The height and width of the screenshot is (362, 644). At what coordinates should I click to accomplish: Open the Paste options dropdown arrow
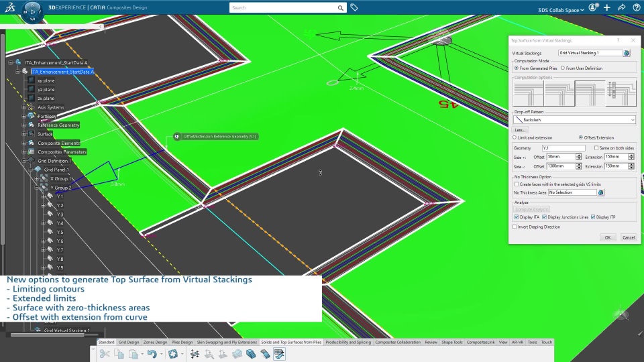pyautogui.click(x=142, y=354)
